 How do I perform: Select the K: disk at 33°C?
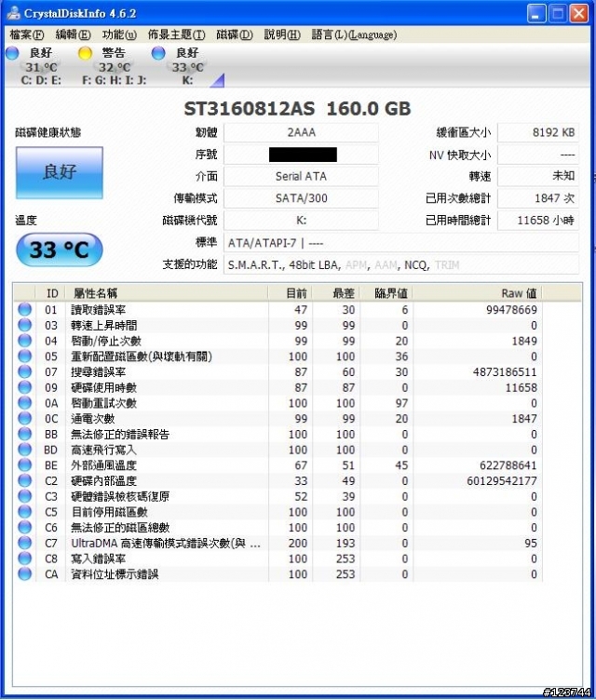coord(187,67)
